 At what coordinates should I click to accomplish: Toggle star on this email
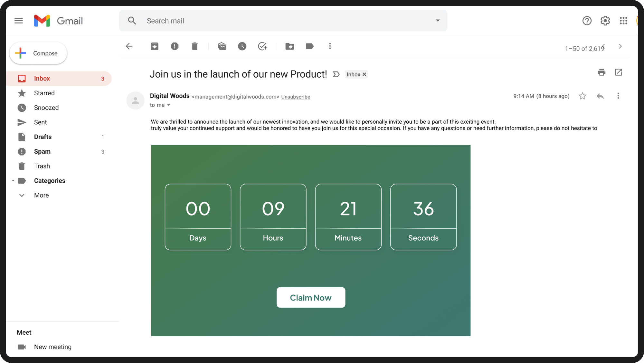point(582,96)
